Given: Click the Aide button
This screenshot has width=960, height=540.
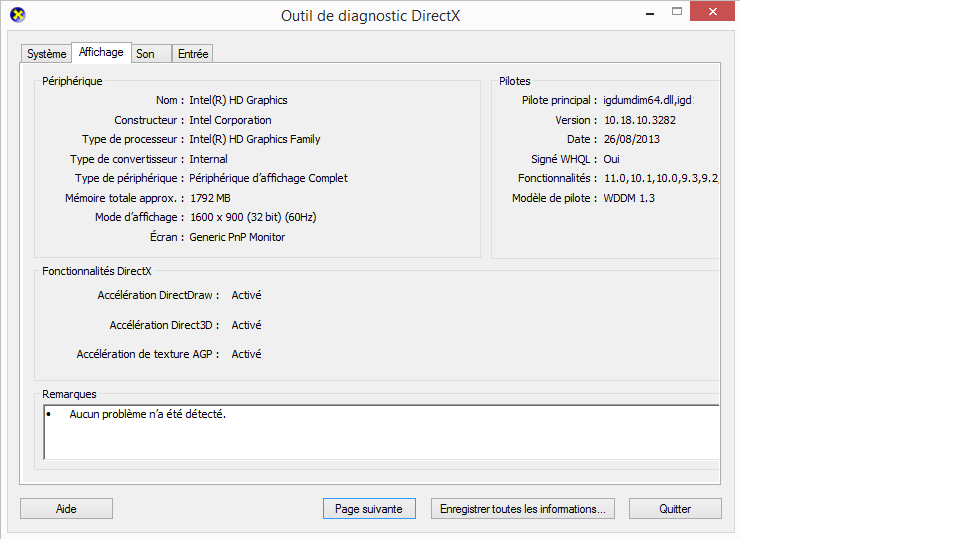Looking at the screenshot, I should pos(66,509).
